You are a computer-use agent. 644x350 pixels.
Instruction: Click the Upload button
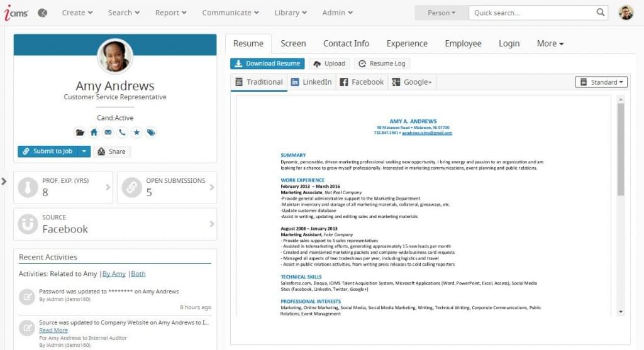coord(329,63)
